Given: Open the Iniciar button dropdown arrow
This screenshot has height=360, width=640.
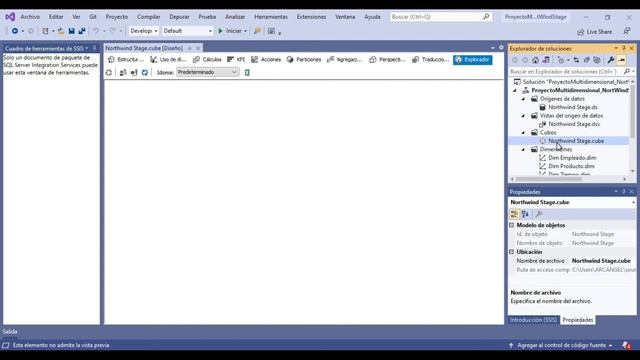Looking at the screenshot, I should point(245,31).
